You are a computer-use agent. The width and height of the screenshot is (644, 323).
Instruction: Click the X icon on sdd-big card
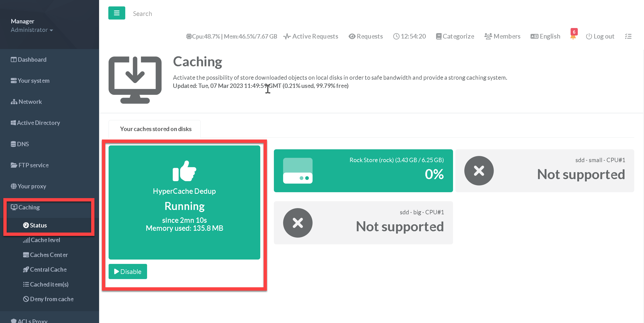pyautogui.click(x=297, y=223)
